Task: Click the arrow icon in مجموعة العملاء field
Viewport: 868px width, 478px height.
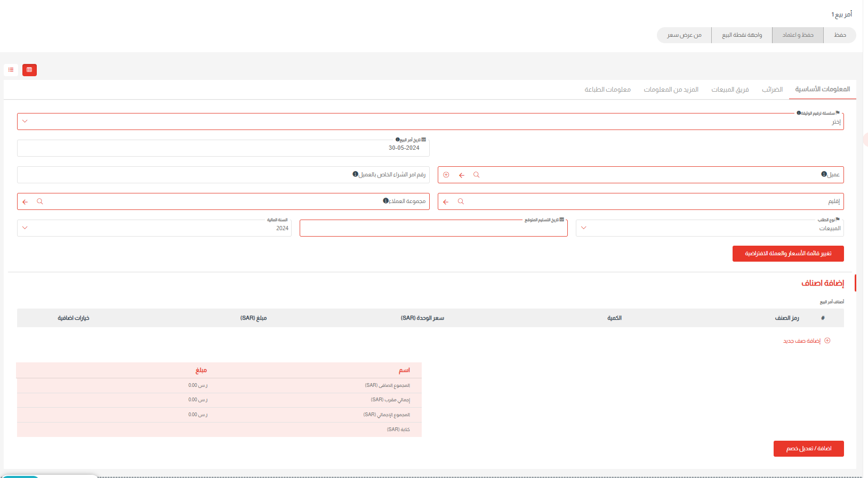Action: pos(25,201)
